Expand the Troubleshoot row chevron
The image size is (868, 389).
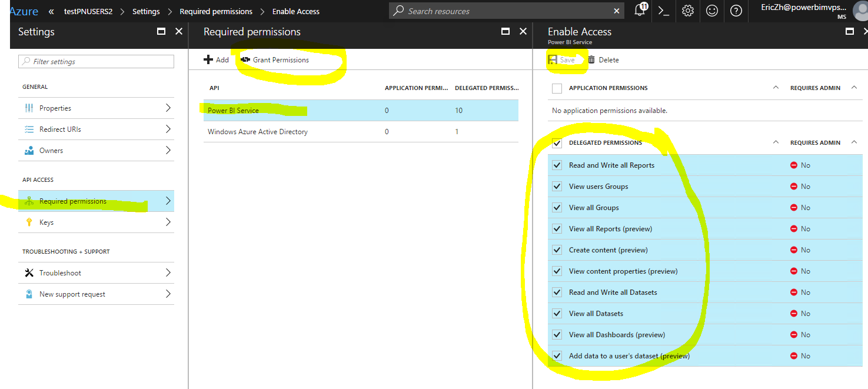coord(168,272)
